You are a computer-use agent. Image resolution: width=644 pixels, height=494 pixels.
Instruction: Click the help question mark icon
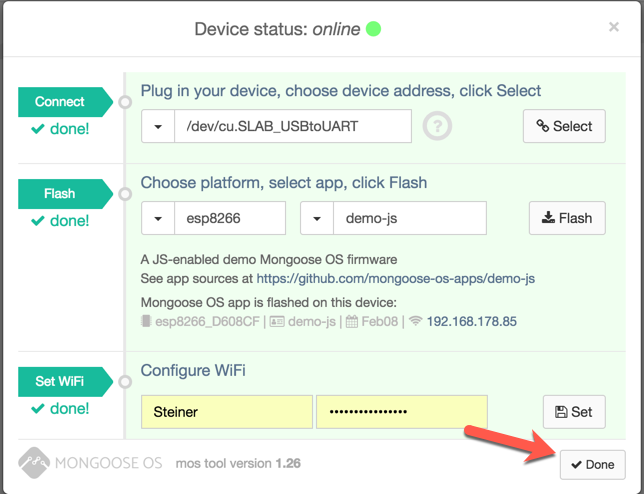(x=437, y=126)
